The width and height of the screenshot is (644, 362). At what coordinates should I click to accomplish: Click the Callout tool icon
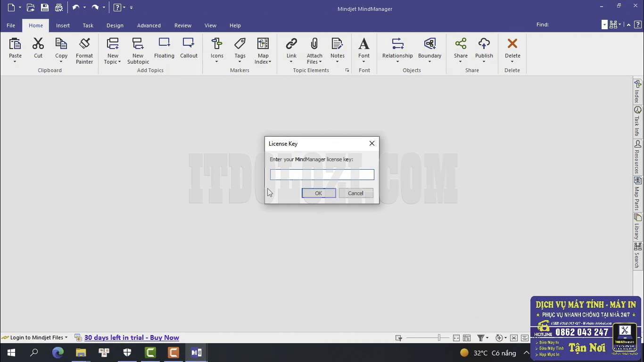[189, 49]
